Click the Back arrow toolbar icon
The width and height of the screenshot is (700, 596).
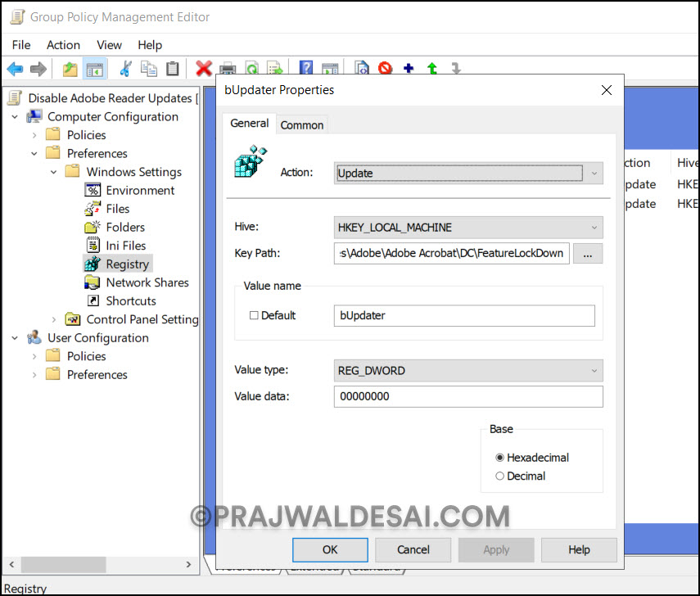point(15,69)
